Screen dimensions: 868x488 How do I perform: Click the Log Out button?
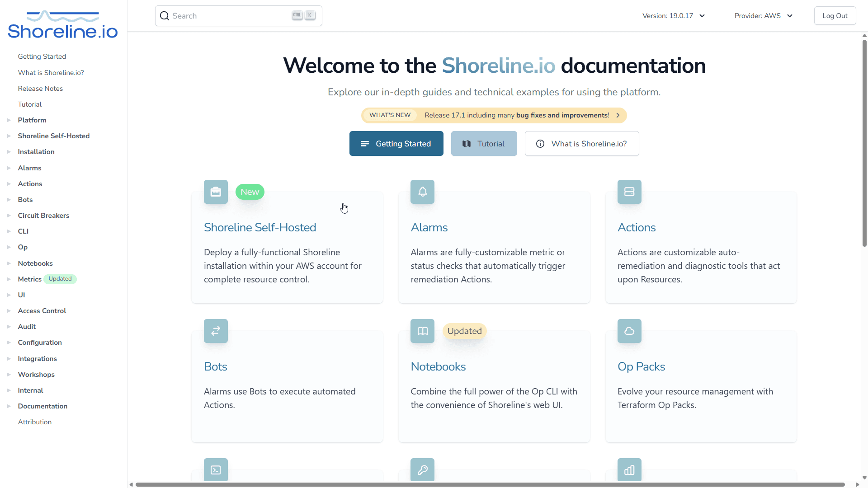[835, 15]
